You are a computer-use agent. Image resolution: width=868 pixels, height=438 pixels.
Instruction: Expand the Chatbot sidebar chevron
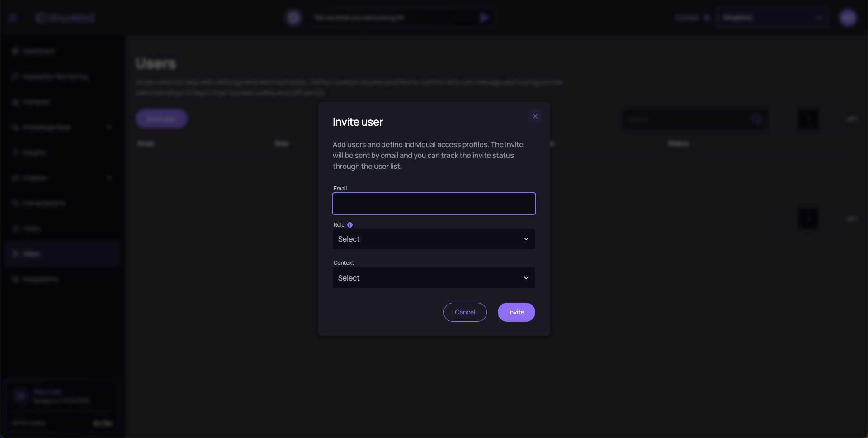[x=109, y=178]
